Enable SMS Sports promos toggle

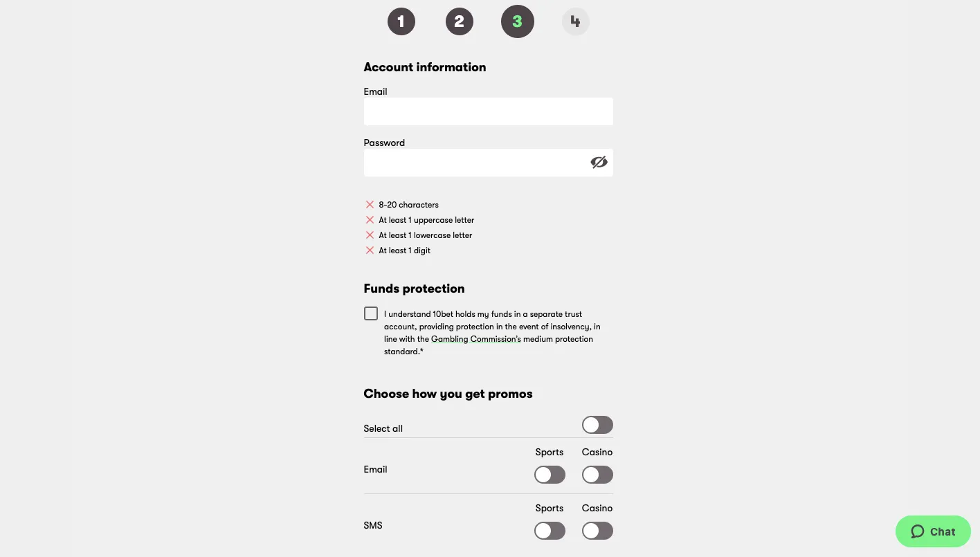click(x=550, y=531)
